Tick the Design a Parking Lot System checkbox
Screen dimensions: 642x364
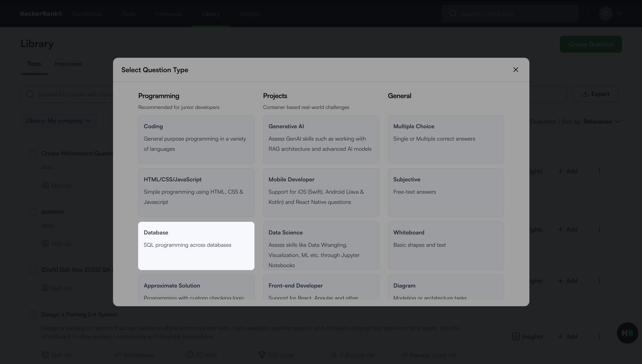[33, 315]
